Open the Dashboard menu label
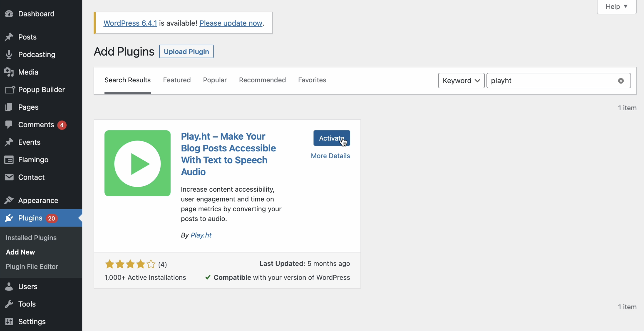This screenshot has height=331, width=644. [x=36, y=14]
